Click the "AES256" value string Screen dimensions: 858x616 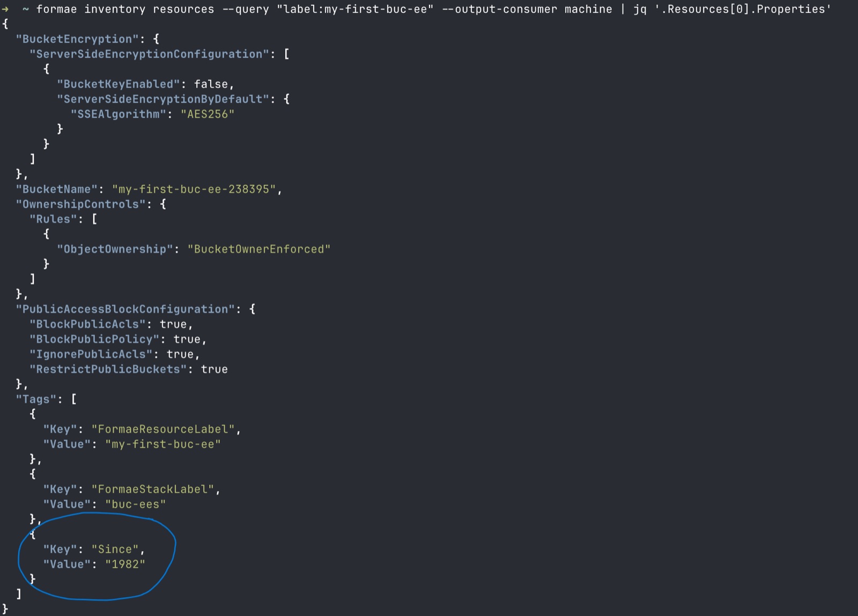208,114
